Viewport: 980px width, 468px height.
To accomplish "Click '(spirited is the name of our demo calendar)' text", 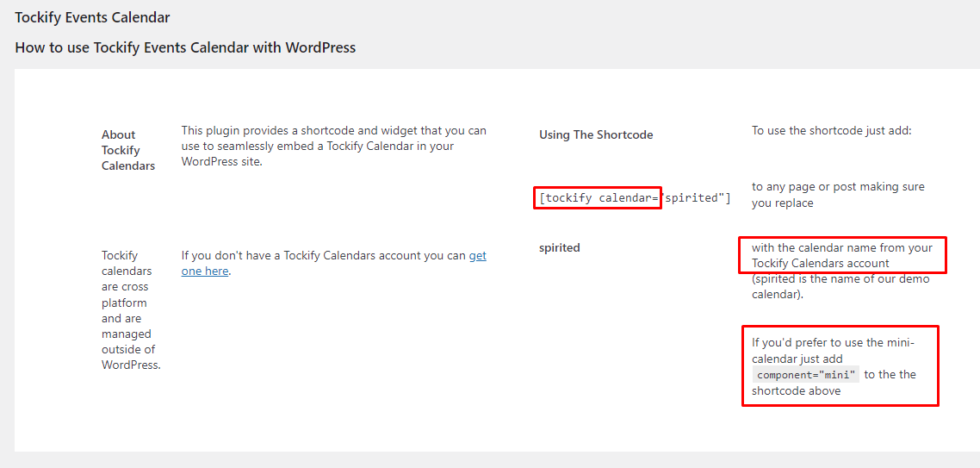I will pyautogui.click(x=840, y=286).
